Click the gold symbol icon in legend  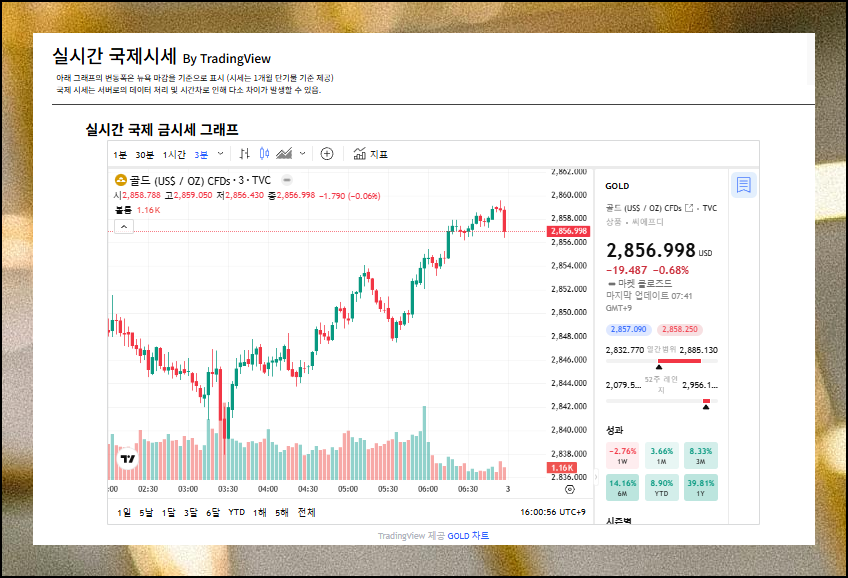pyautogui.click(x=121, y=180)
